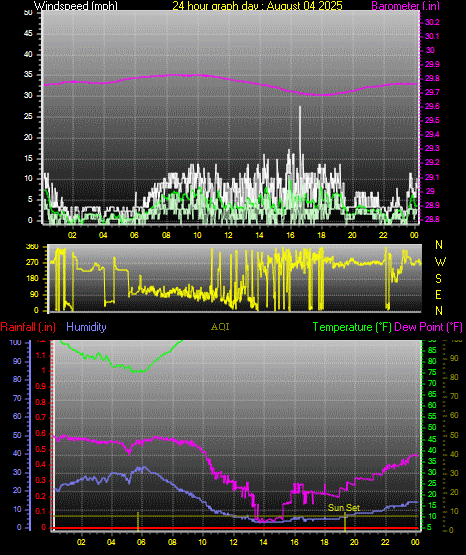The image size is (466, 555).
Task: Click "90" on the wind direction axis
Action: 34,294
